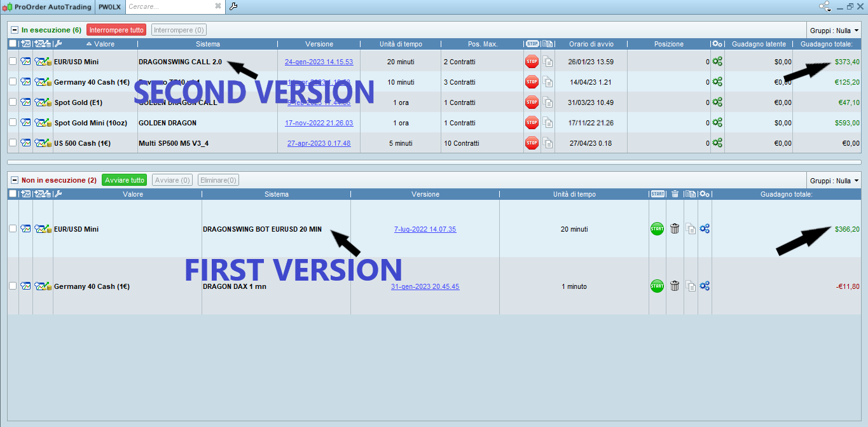The width and height of the screenshot is (868, 427).
Task: Open chart icon for Spot Gold (E1) row
Action: pos(25,102)
